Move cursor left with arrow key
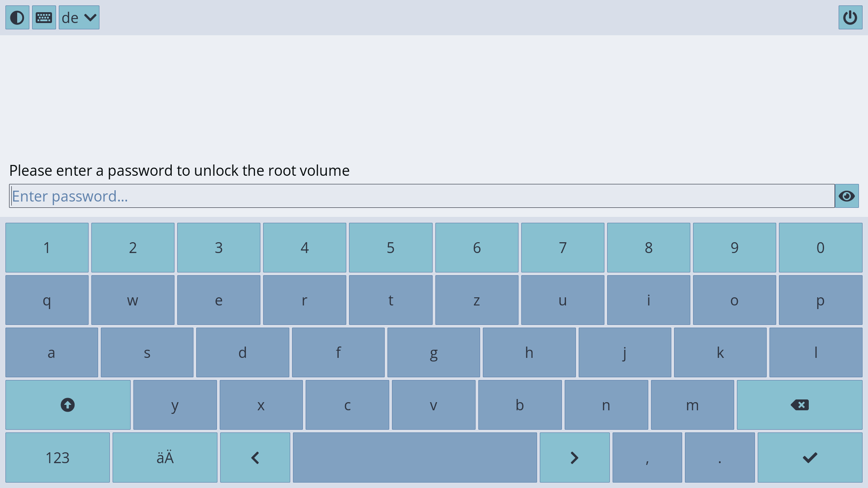868x488 pixels. [255, 457]
